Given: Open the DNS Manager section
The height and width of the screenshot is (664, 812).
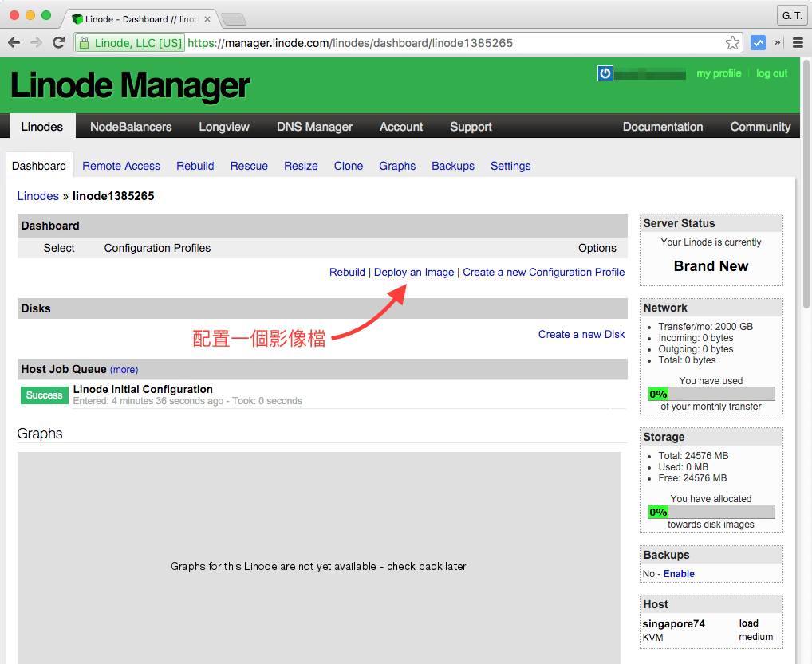Looking at the screenshot, I should pos(314,126).
